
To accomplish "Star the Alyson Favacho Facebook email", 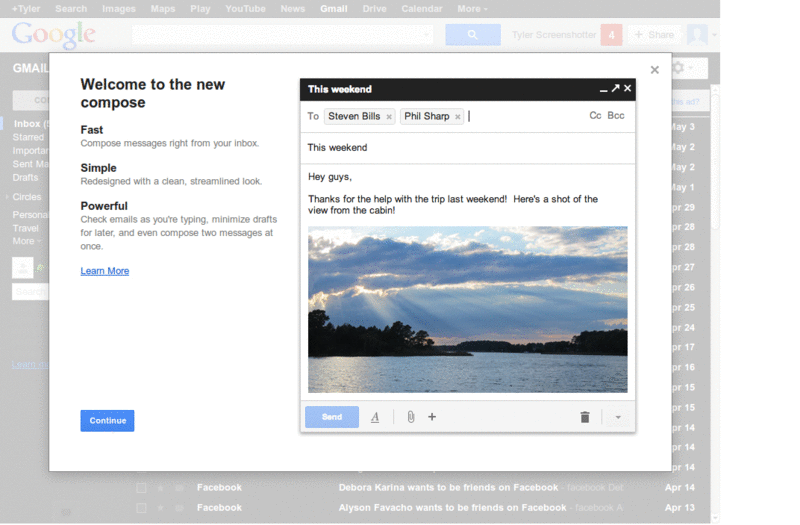I will [x=161, y=508].
